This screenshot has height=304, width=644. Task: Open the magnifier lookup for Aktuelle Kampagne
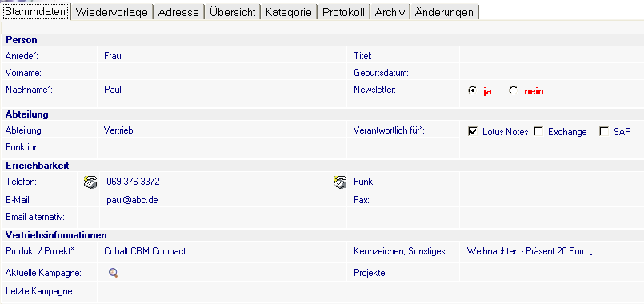coord(114,272)
